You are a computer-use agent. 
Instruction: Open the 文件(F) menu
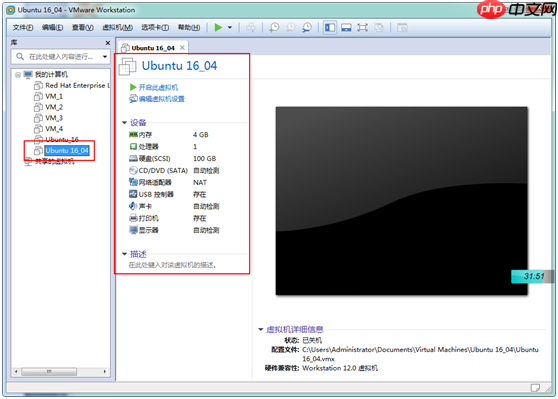point(23,27)
